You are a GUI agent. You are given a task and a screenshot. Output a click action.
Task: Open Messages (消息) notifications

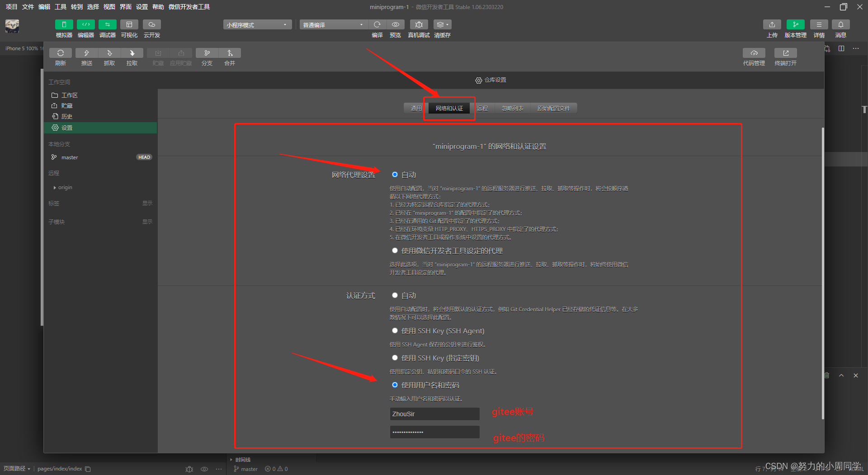point(841,24)
